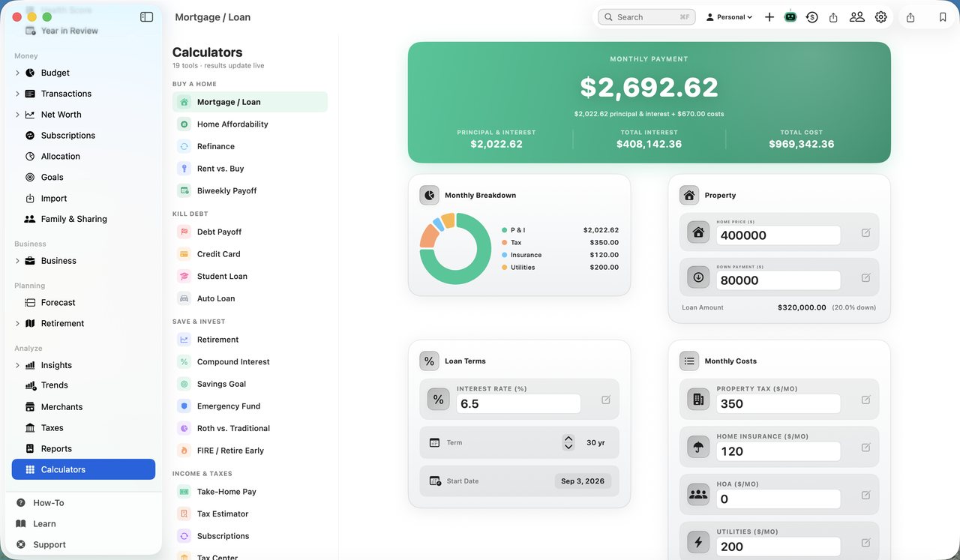Select Biweekly Payoff calculator
Image resolution: width=960 pixels, height=560 pixels.
tap(250, 190)
